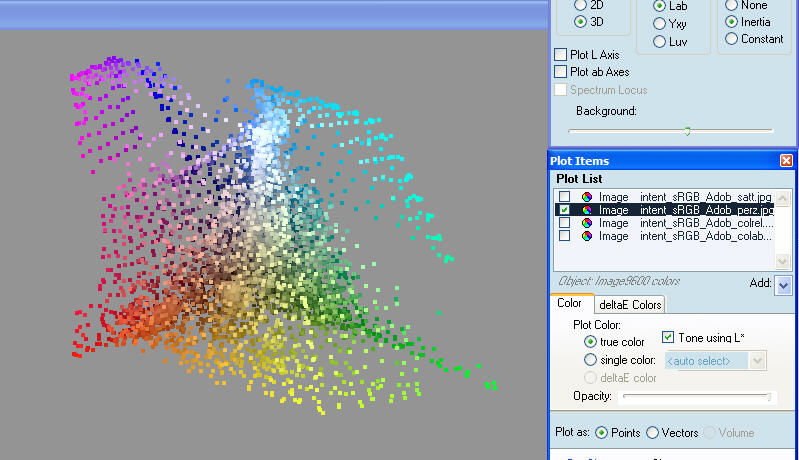Open the auto select color dropdown

[758, 360]
